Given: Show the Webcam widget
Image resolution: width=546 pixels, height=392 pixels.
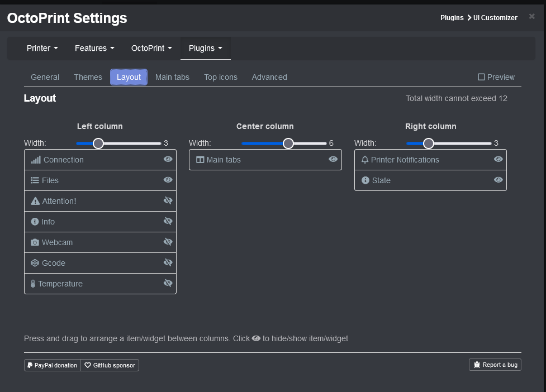Looking at the screenshot, I should (168, 242).
